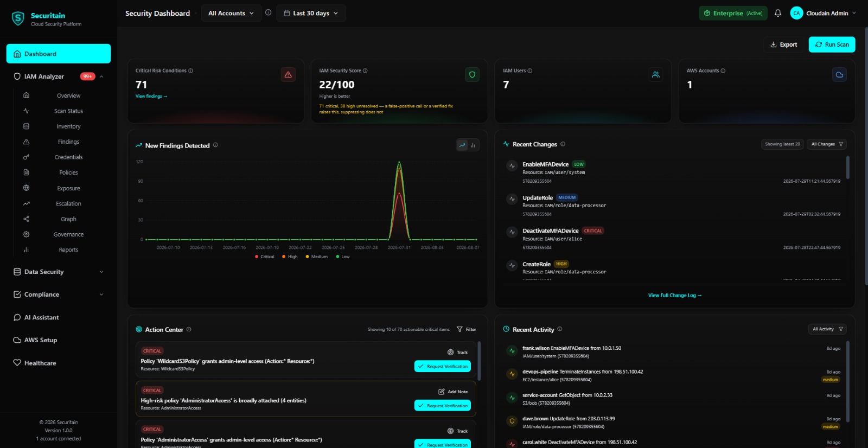Toggle the Low series in chart legend
The image size is (868, 448).
343,257
